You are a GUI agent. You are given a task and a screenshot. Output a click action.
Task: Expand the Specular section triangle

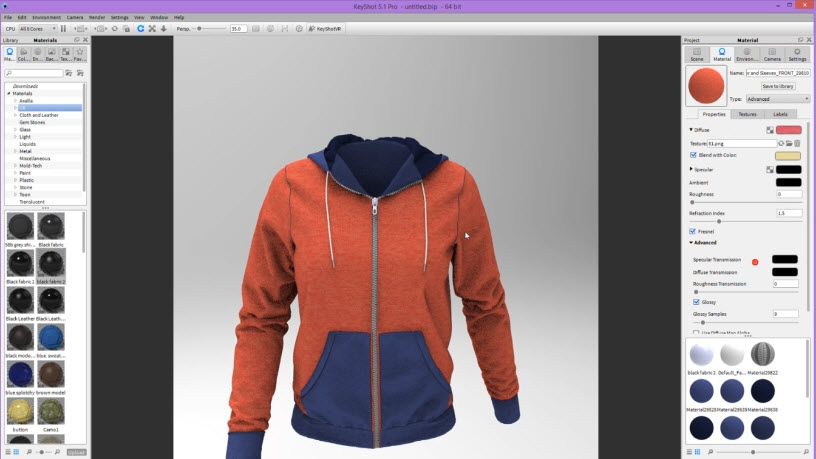[x=691, y=169]
